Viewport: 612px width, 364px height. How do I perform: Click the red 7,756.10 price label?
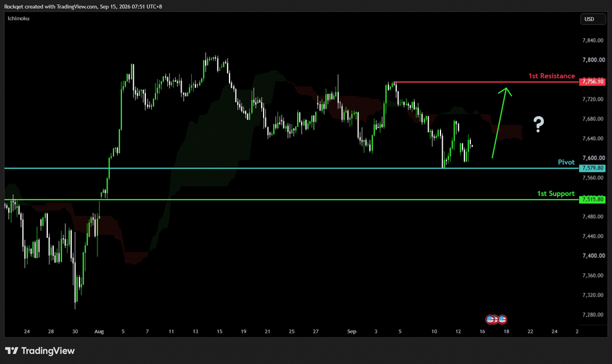[x=592, y=81]
